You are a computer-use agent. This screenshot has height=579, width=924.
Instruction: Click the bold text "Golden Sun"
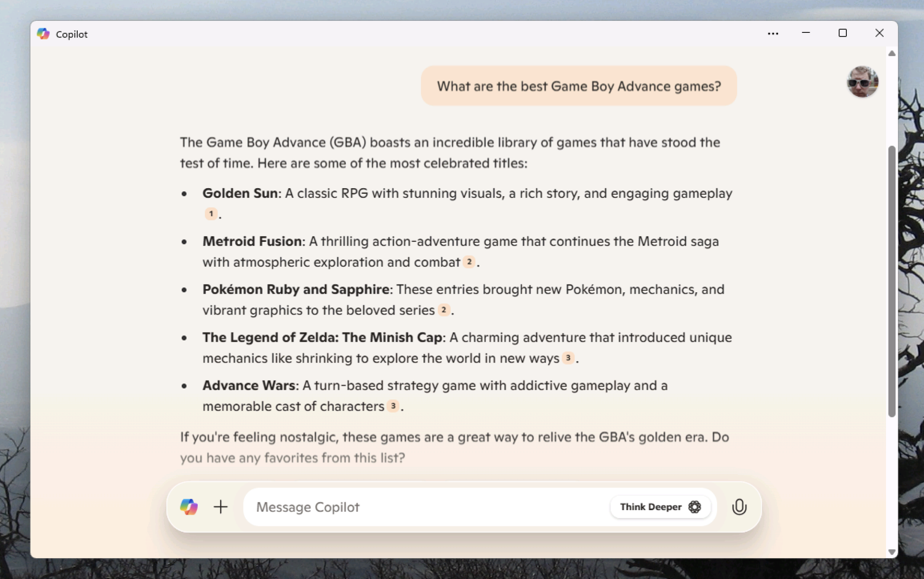240,193
